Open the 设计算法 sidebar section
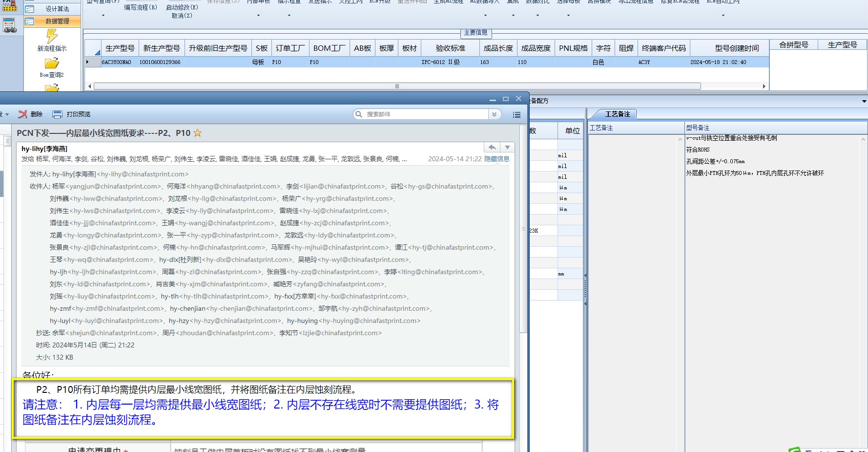The image size is (868, 452). tap(52, 9)
